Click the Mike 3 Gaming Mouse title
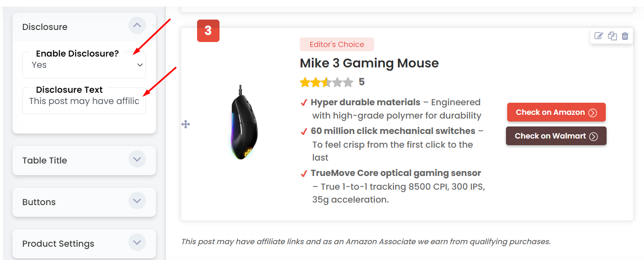This screenshot has width=644, height=260. (369, 63)
